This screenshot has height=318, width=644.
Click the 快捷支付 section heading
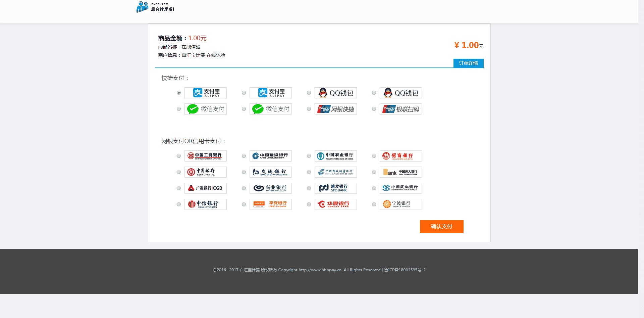pyautogui.click(x=175, y=78)
